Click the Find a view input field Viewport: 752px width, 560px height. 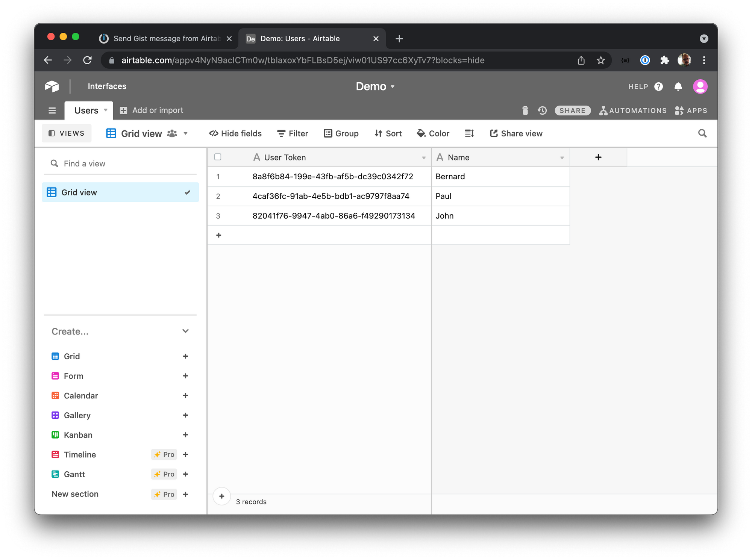pos(118,163)
